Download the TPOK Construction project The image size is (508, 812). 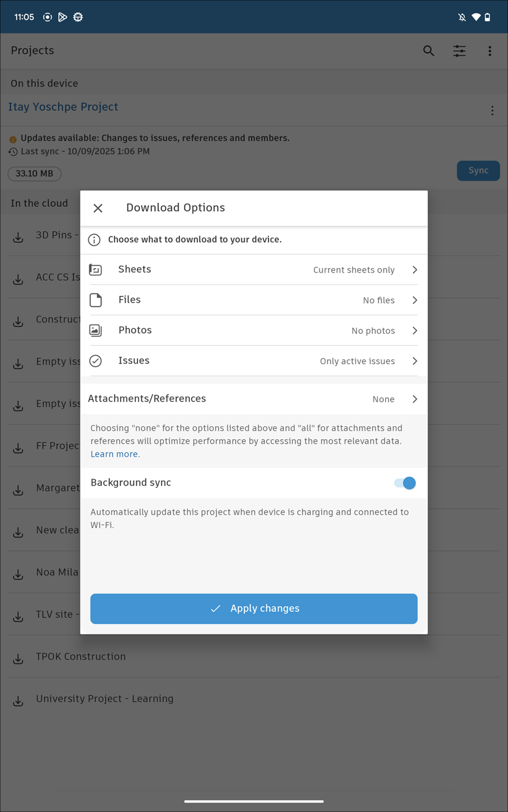pyautogui.click(x=18, y=659)
